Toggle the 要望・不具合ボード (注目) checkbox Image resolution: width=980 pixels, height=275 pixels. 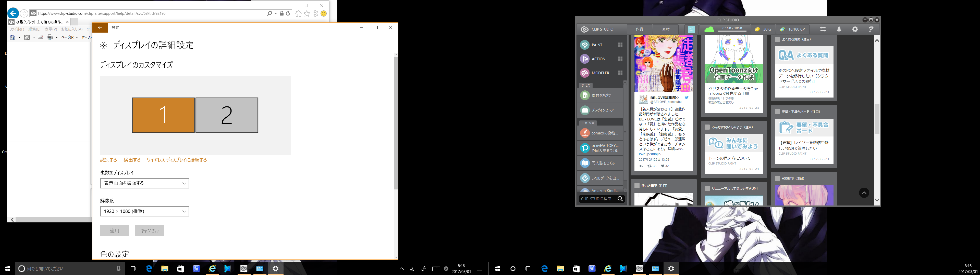point(777,112)
